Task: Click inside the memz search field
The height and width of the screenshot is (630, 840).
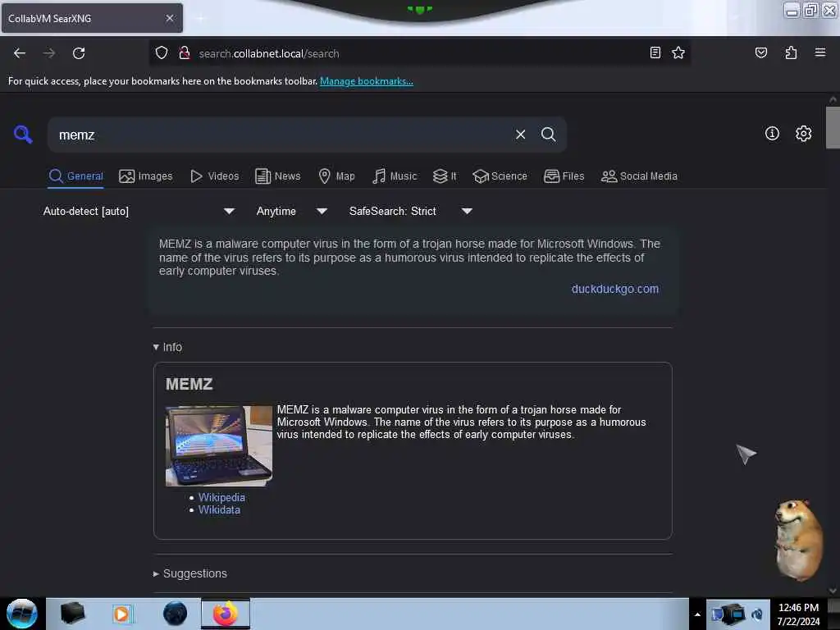Action: click(x=279, y=135)
